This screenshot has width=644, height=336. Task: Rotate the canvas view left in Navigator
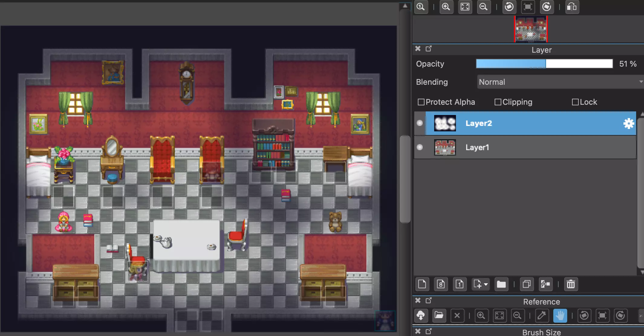click(509, 7)
